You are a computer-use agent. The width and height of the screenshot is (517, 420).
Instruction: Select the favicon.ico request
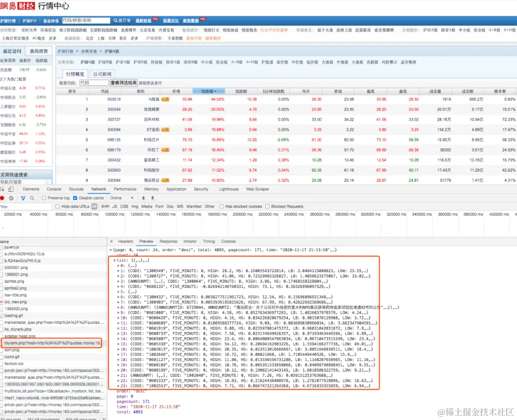point(54,364)
